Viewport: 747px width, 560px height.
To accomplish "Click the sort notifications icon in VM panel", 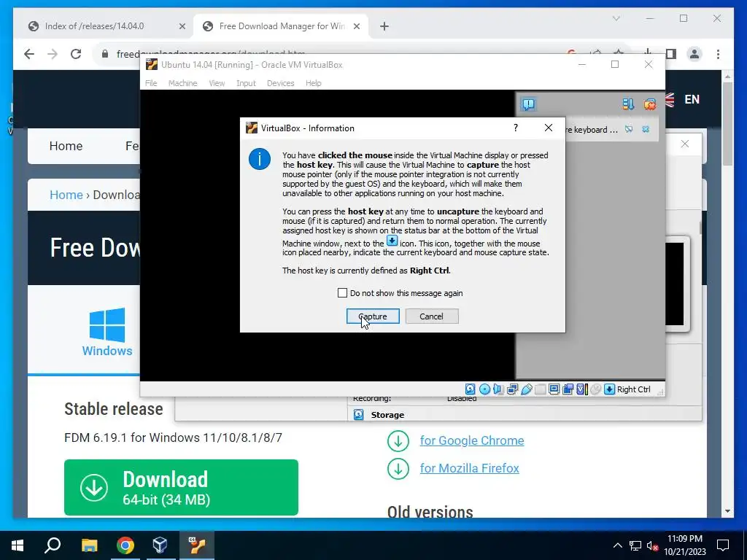I will click(x=628, y=104).
